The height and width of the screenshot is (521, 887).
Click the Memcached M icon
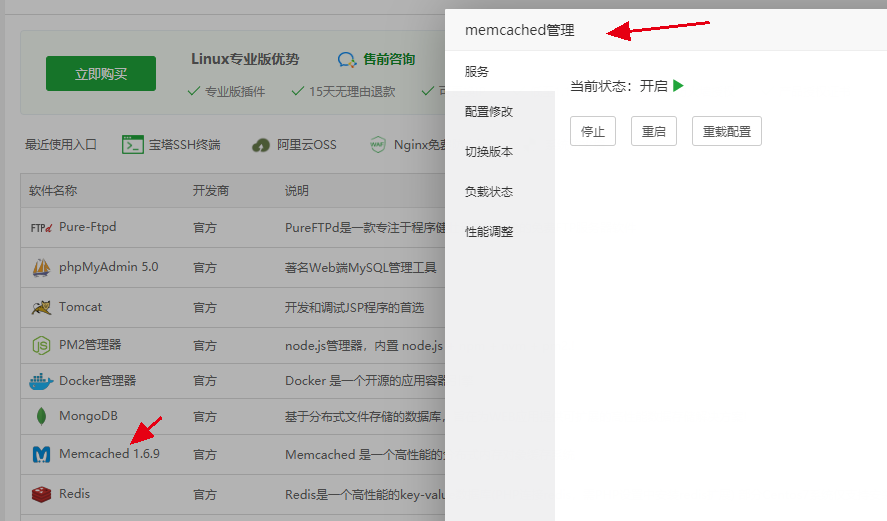(41, 454)
